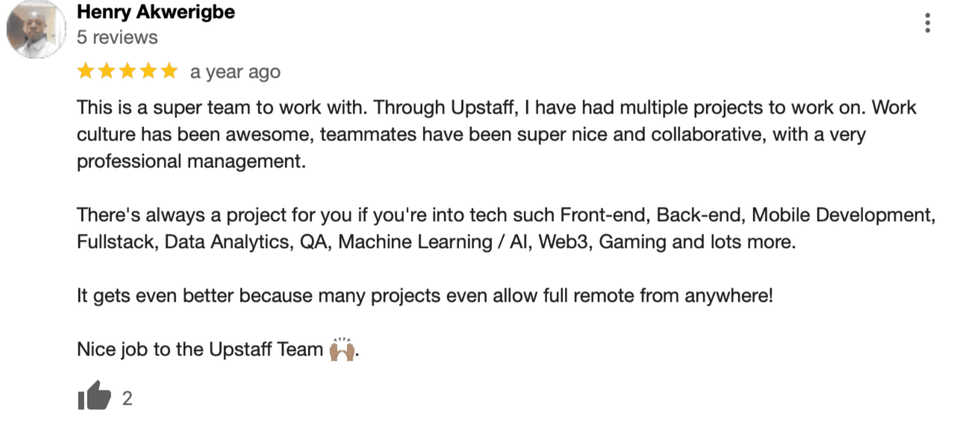Click the first yellow star icon
This screenshot has height=424, width=980.
point(84,71)
